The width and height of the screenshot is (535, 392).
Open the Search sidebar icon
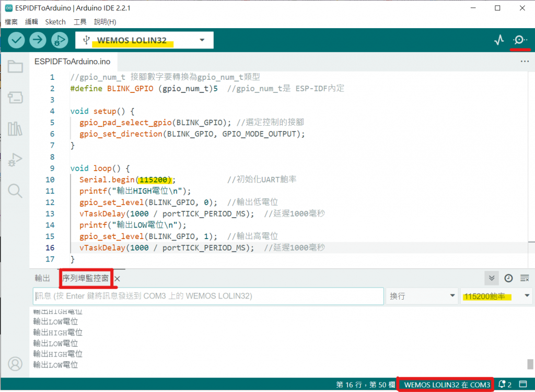pyautogui.click(x=15, y=191)
